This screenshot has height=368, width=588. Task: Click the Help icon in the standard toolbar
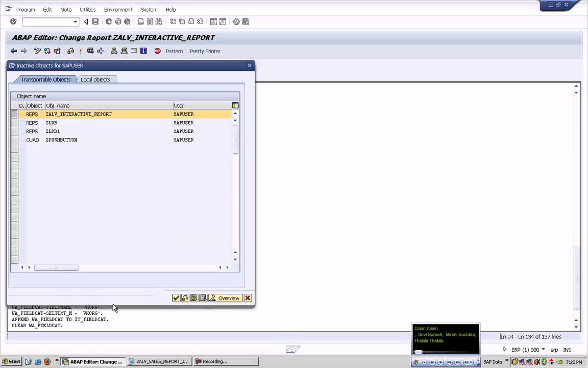coord(236,22)
